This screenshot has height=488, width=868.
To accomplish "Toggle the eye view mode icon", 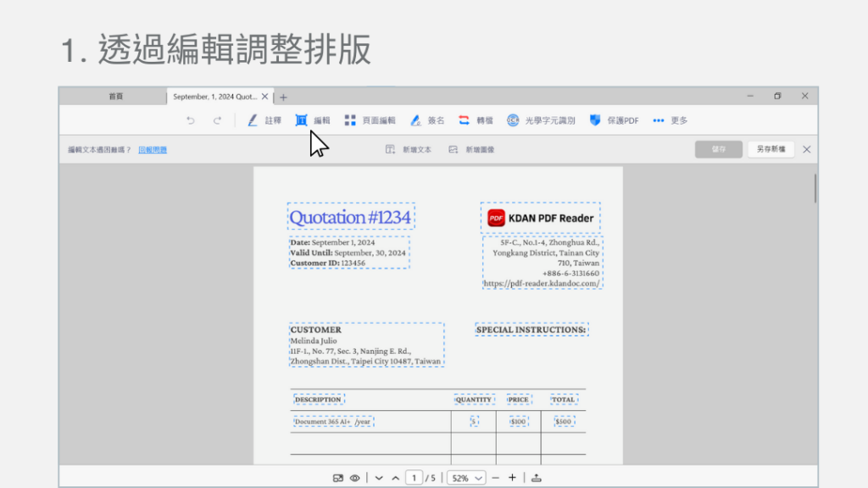I will 355,478.
